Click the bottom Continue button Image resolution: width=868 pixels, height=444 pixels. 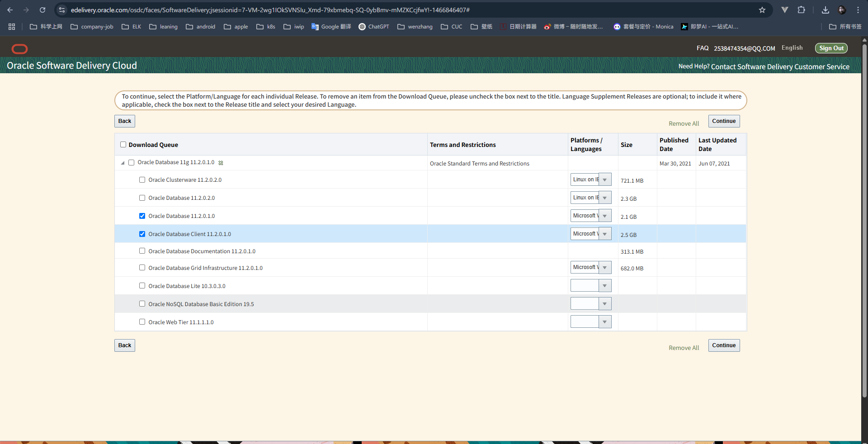point(724,345)
